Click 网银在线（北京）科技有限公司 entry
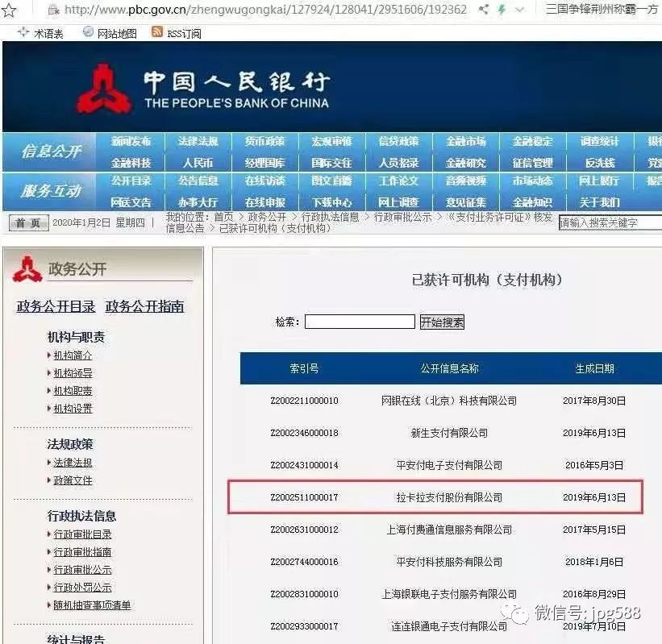662x644 pixels. click(449, 401)
